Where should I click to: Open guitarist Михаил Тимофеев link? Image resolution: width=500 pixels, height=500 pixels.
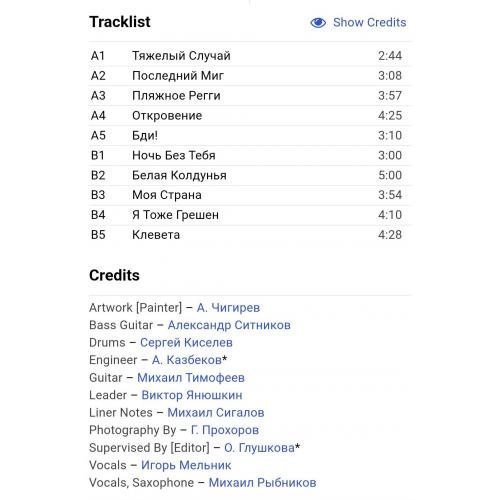[191, 378]
